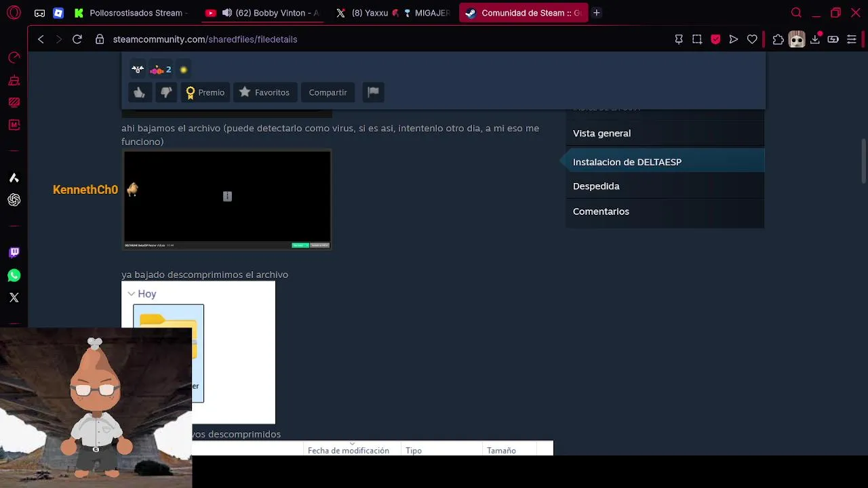This screenshot has width=868, height=488.
Task: Open the Opera GX main menu logo
Action: [x=14, y=13]
